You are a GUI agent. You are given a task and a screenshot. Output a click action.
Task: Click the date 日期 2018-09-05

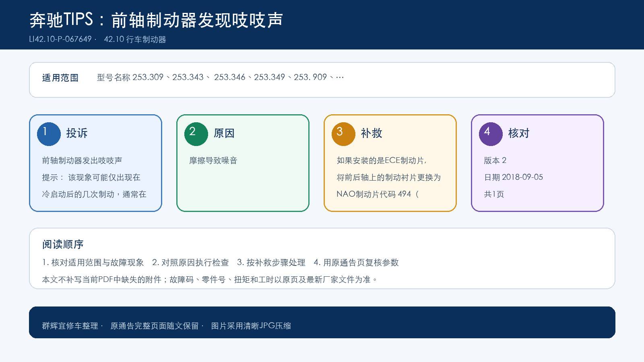click(x=514, y=177)
